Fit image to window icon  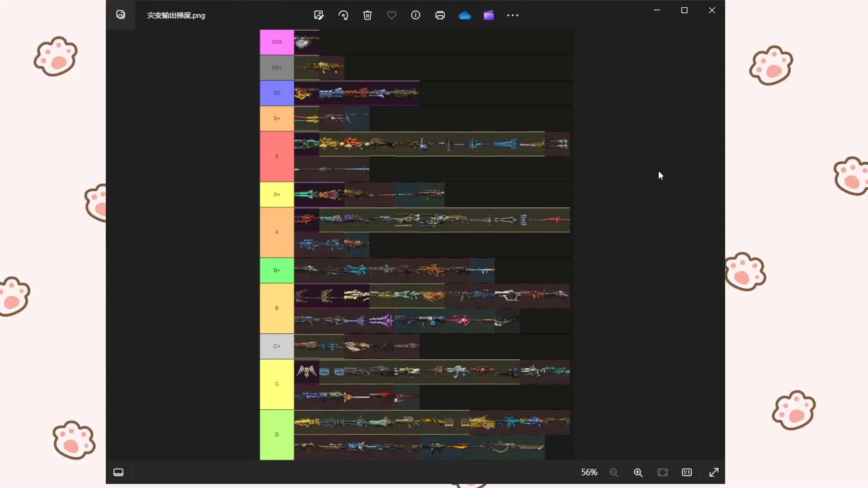click(663, 472)
